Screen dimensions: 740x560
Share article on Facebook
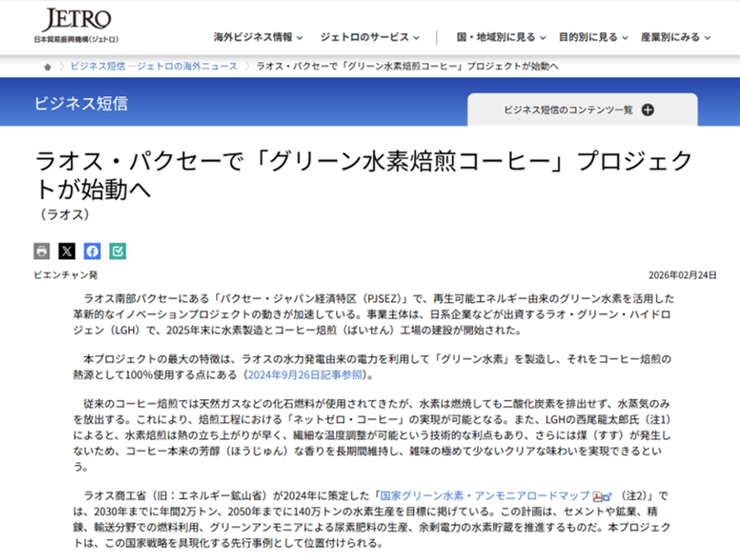(92, 251)
